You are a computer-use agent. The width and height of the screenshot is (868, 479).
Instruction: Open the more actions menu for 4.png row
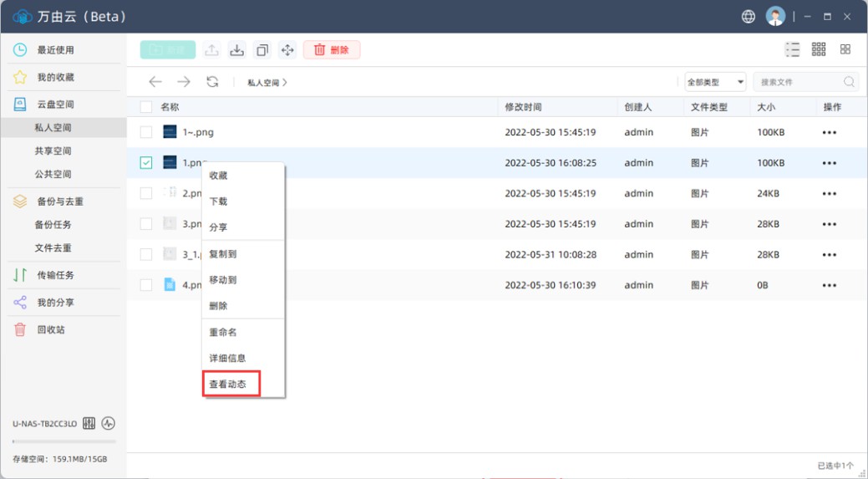[x=829, y=285]
